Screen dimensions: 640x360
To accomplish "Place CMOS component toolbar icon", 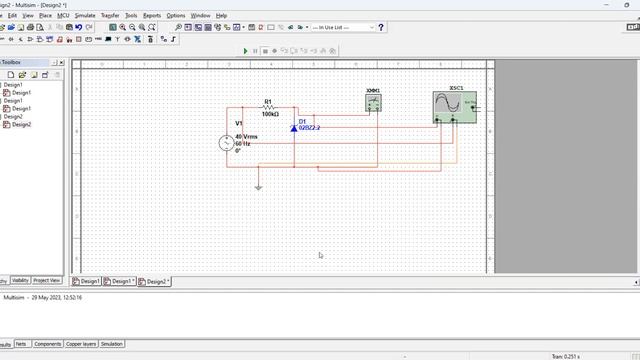I will click(49, 39).
